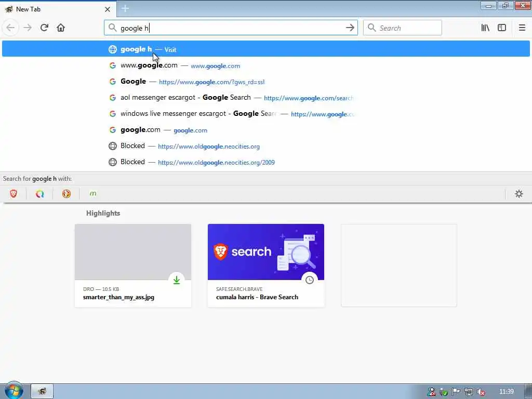The width and height of the screenshot is (532, 399).
Task: Open a new tab with plus button
Action: [x=125, y=8]
